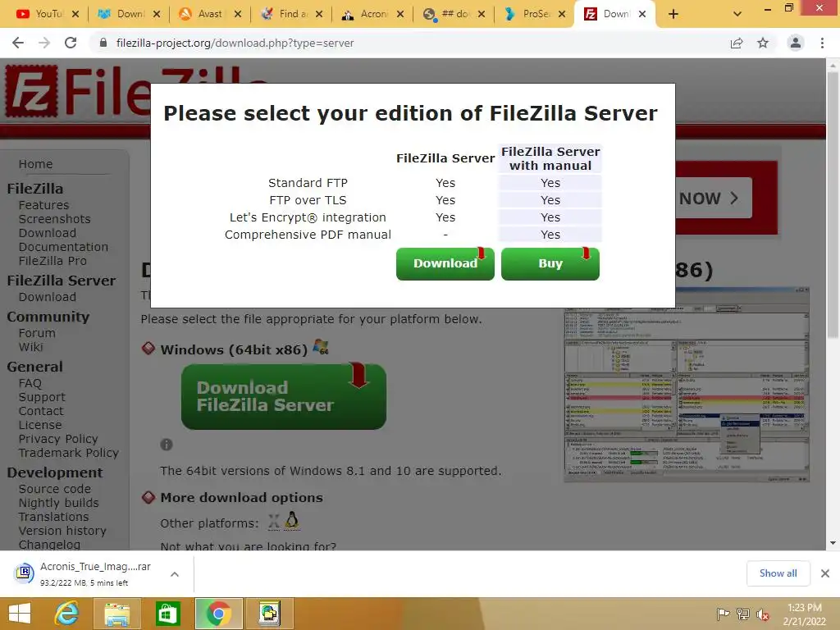The width and height of the screenshot is (840, 630).
Task: Open Documentation link in sidebar
Action: (x=63, y=247)
